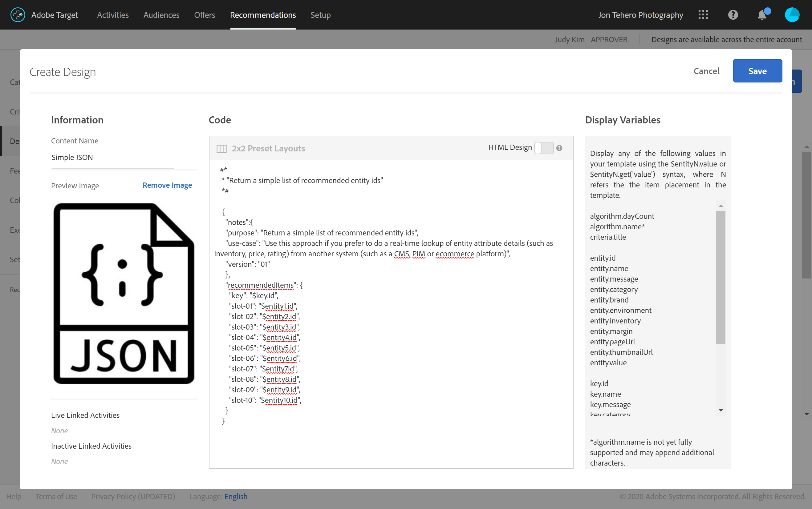
Task: Save the design
Action: 757,71
